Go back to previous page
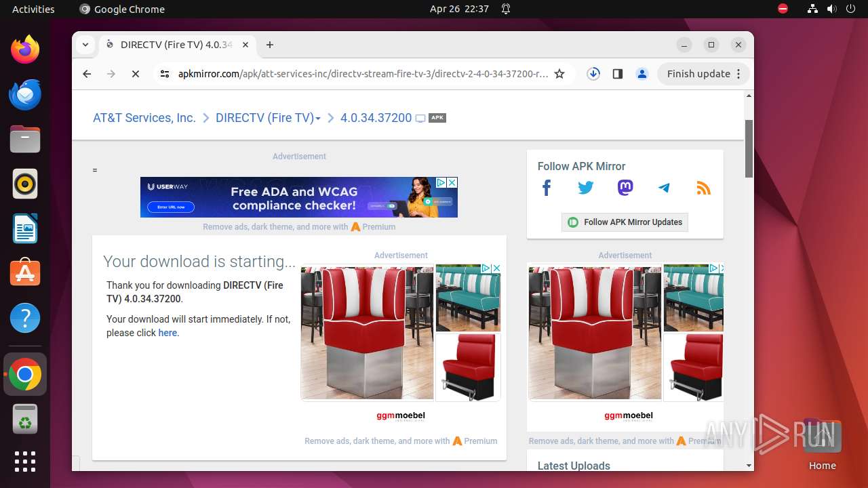Viewport: 868px width, 488px height. pos(87,74)
